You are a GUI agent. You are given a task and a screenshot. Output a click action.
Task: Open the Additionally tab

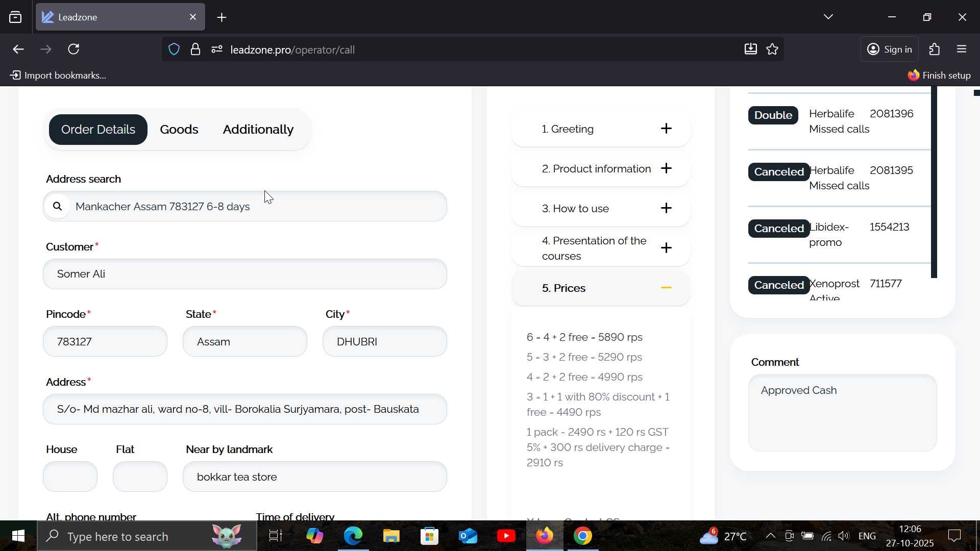258,130
